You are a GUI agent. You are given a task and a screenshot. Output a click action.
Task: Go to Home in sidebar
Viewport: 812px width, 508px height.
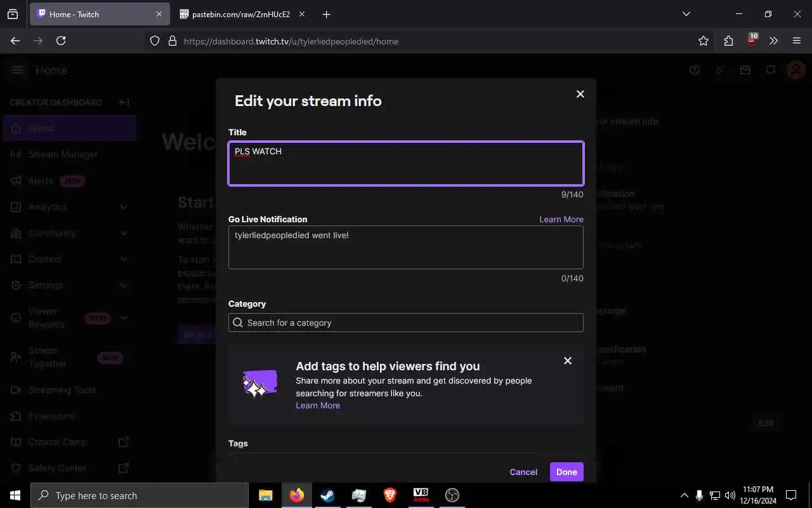pos(69,128)
